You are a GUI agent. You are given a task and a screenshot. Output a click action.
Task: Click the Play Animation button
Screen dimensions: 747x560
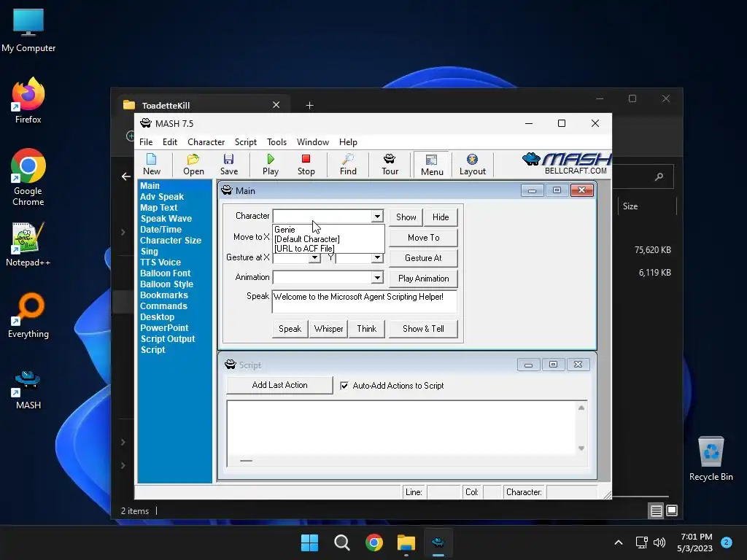click(423, 278)
